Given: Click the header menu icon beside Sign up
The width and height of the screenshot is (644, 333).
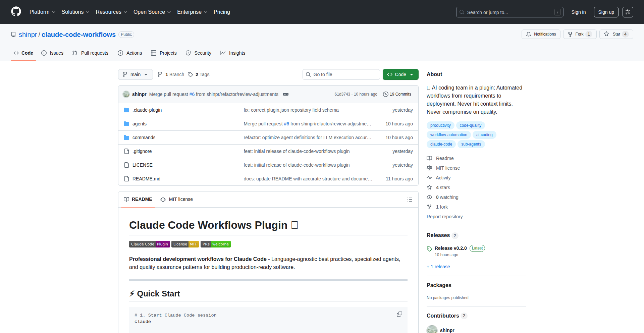Looking at the screenshot, I should pos(628,12).
